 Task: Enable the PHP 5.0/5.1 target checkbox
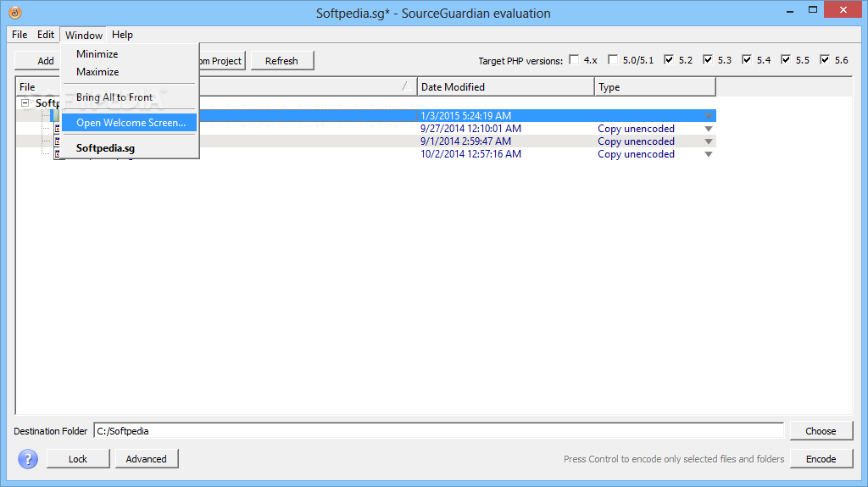coord(613,59)
